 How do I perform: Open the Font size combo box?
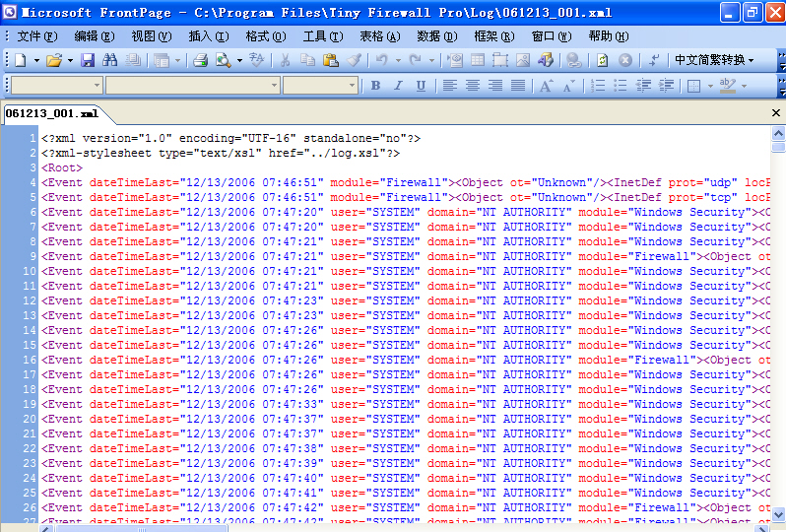point(320,86)
